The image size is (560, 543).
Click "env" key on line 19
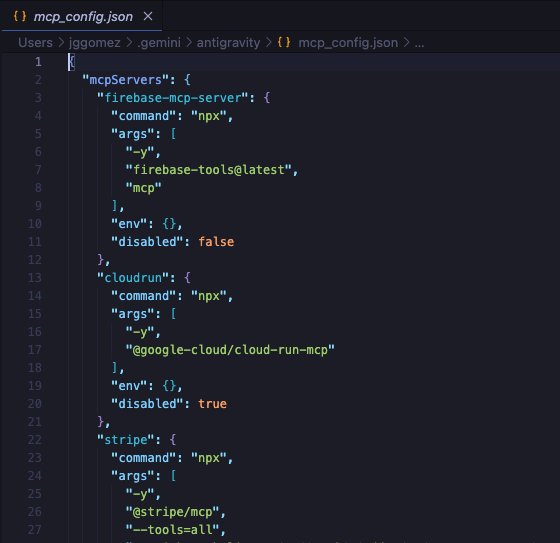point(129,385)
